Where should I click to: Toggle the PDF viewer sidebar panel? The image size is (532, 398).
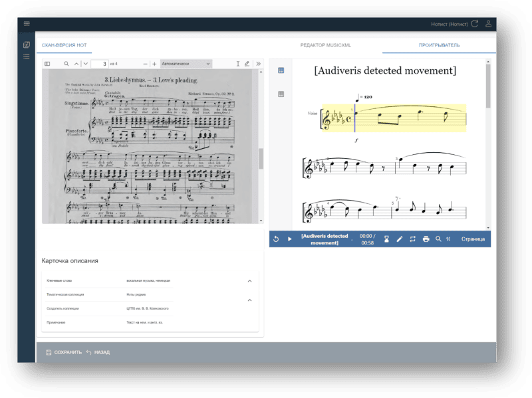(x=47, y=64)
